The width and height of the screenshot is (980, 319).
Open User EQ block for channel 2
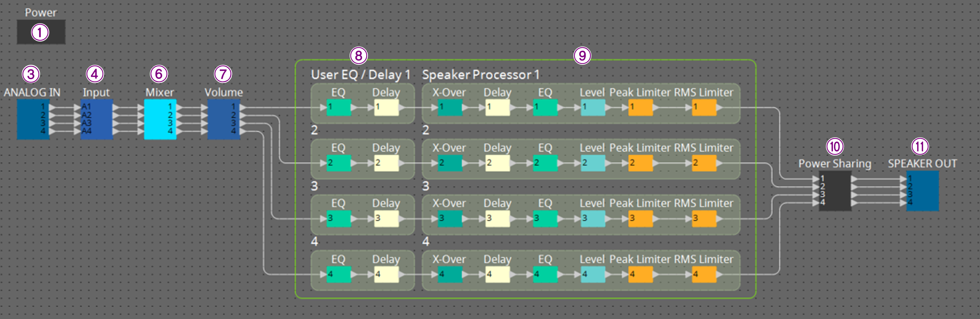click(339, 163)
